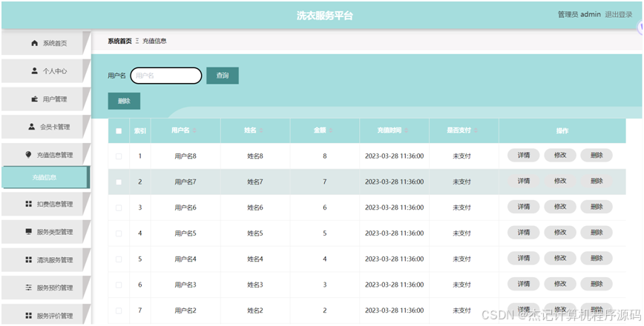Focus the 用户名 search input field
Viewport: 644px width, 326px height.
click(x=166, y=76)
